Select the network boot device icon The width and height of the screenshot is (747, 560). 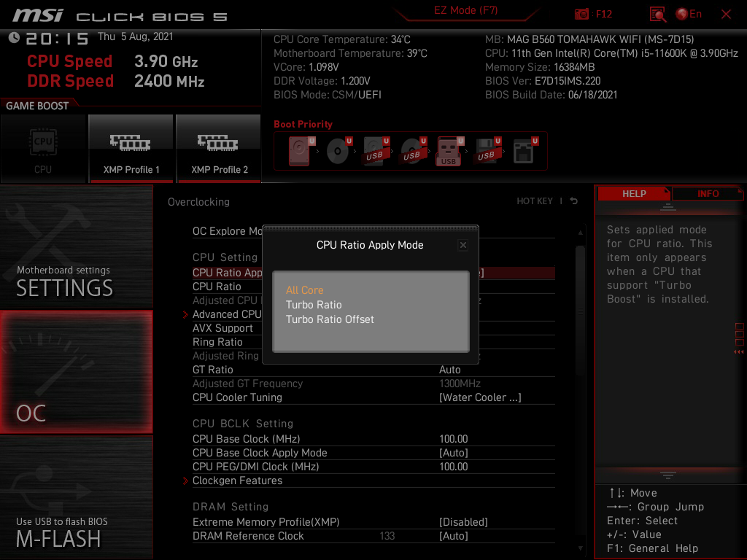click(x=525, y=151)
